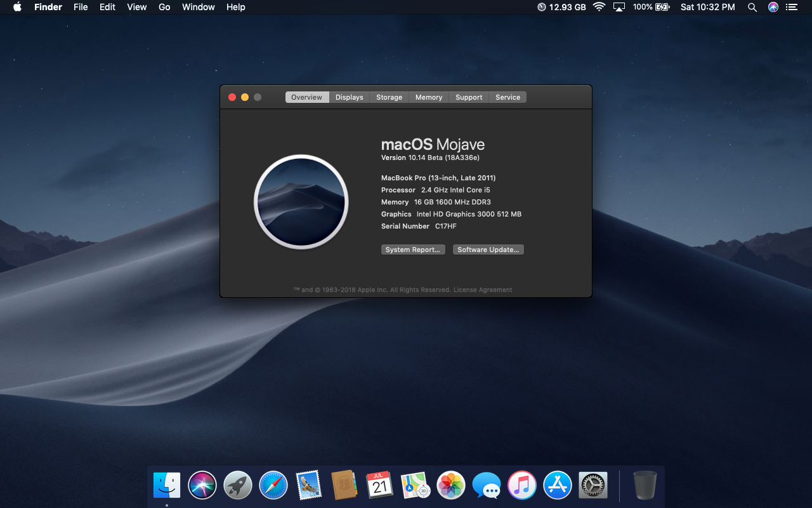Click the 2.4 GHz Intel Core i5 text
The image size is (812, 508).
(455, 190)
